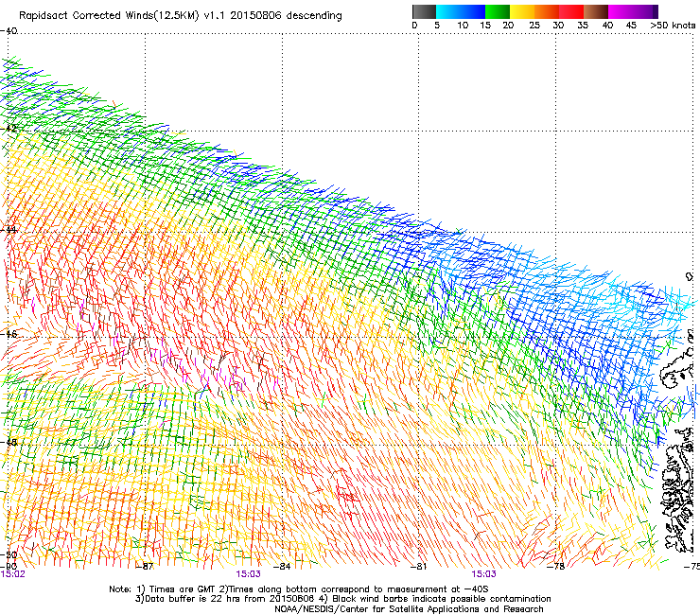The image size is (700, 615).
Task: Select the green 15–20 knots color segment
Action: (x=498, y=11)
